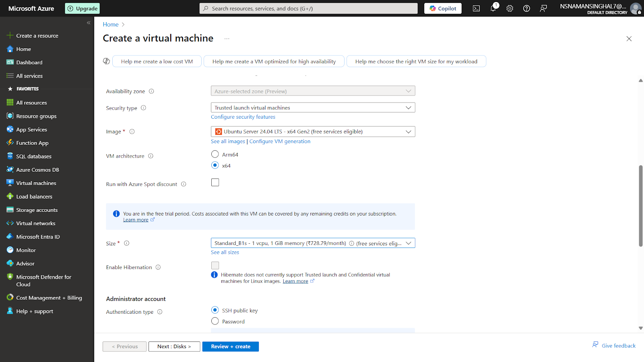Click the Review + create button

(x=230, y=346)
